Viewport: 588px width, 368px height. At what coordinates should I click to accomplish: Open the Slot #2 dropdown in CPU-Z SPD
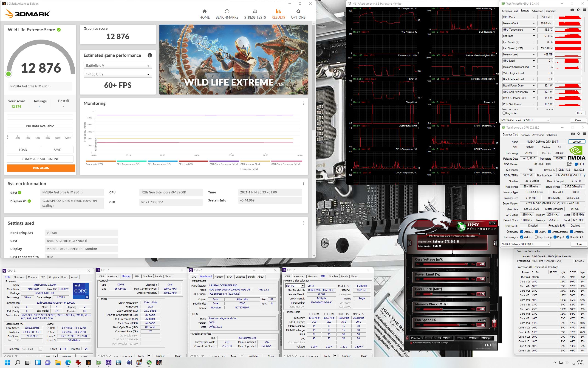[295, 286]
